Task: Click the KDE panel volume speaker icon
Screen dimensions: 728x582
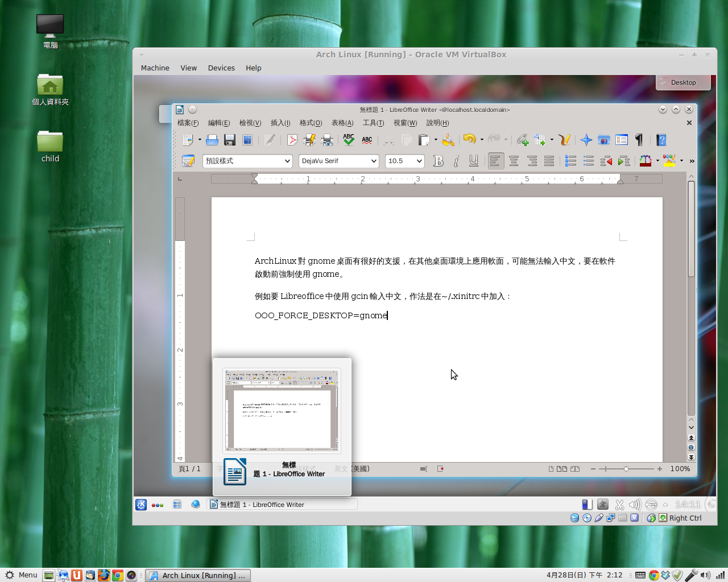Action: pyautogui.click(x=635, y=504)
